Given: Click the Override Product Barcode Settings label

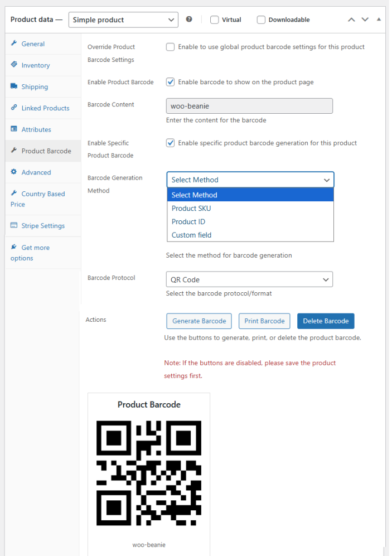Looking at the screenshot, I should click(x=112, y=53).
